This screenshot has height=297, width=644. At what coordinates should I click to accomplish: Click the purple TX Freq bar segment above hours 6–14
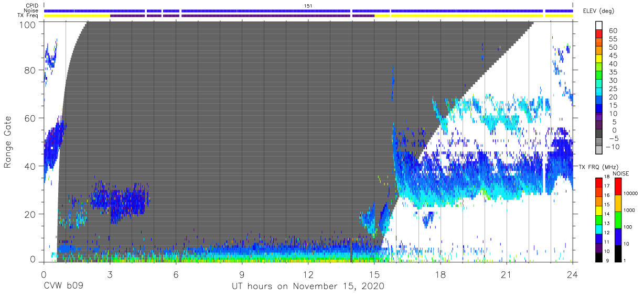point(265,16)
